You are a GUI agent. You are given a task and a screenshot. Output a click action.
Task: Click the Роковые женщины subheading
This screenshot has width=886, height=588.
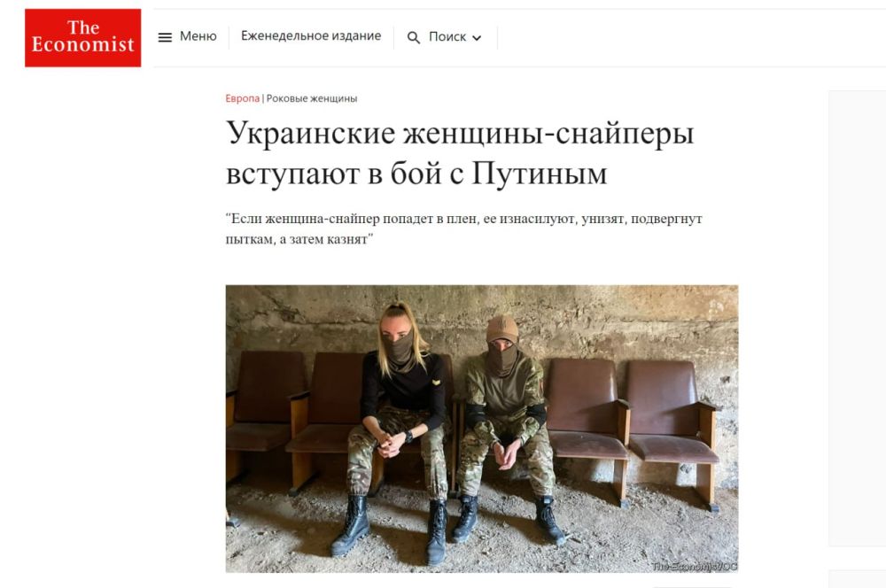[x=312, y=98]
